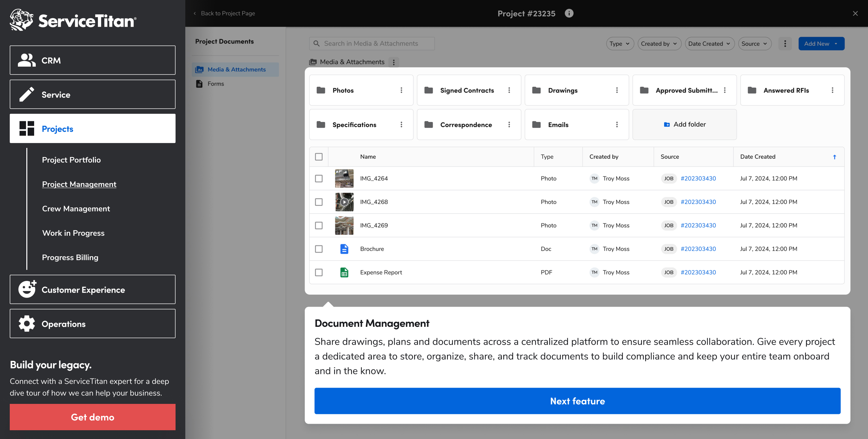Expand the Add New dropdown button

(x=821, y=44)
